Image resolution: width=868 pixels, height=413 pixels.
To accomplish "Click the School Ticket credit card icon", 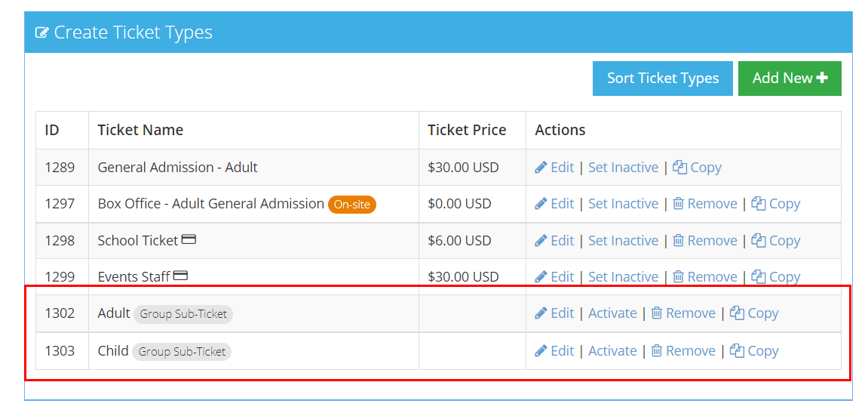I will 189,239.
